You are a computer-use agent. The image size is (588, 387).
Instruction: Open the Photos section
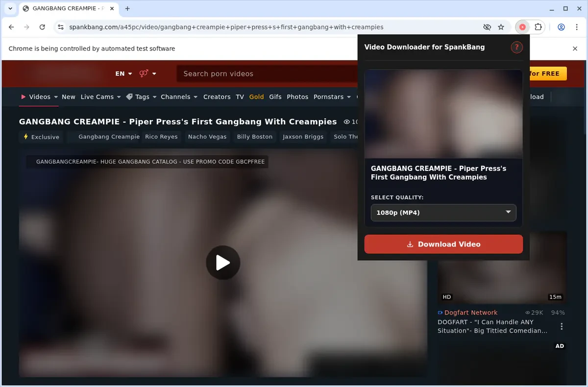tap(297, 97)
